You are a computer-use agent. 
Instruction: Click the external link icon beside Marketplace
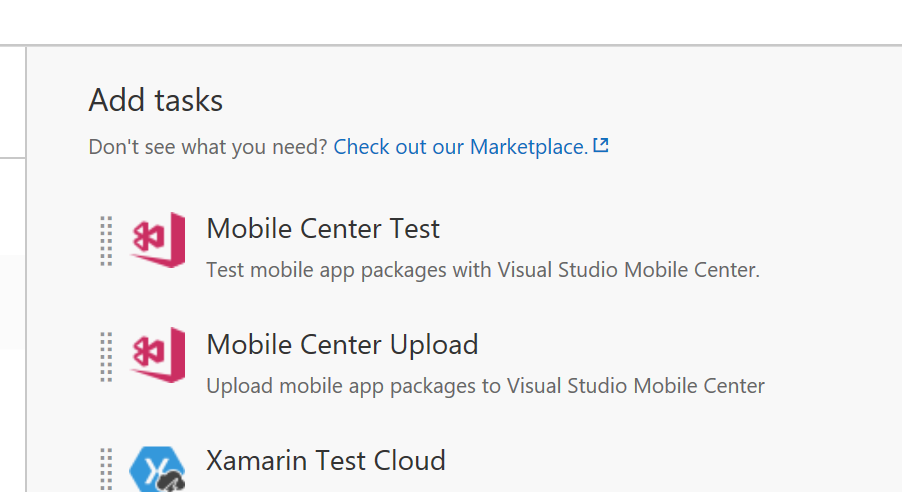point(601,146)
